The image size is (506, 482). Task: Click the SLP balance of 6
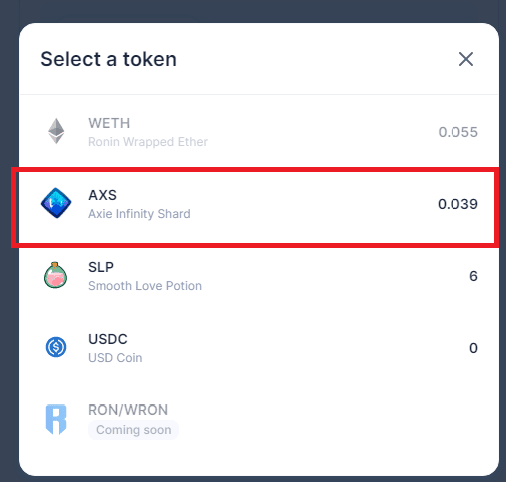click(x=473, y=276)
